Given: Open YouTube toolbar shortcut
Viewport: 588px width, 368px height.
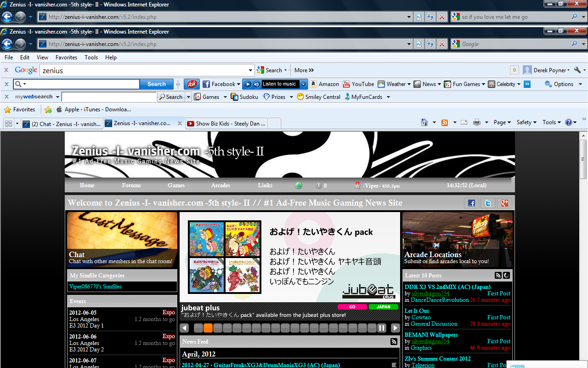Looking at the screenshot, I should (358, 84).
